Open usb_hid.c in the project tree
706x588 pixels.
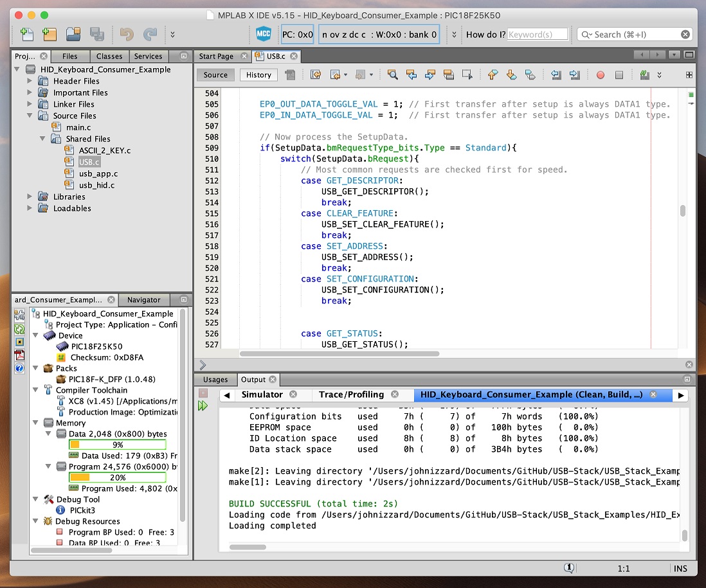point(96,185)
